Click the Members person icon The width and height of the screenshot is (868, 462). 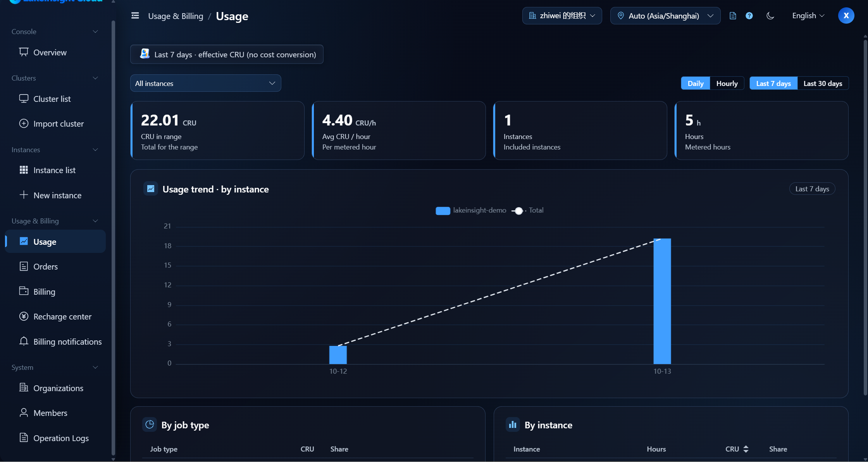tap(24, 412)
